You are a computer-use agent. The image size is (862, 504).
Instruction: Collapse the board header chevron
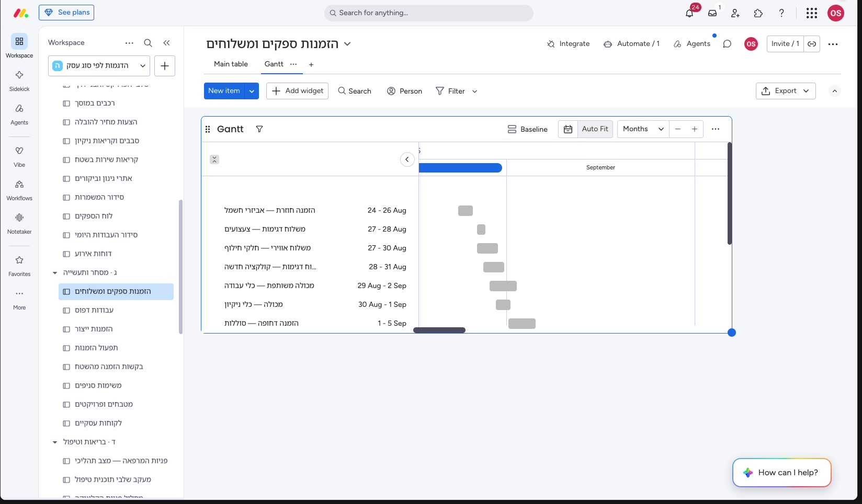[x=835, y=91]
